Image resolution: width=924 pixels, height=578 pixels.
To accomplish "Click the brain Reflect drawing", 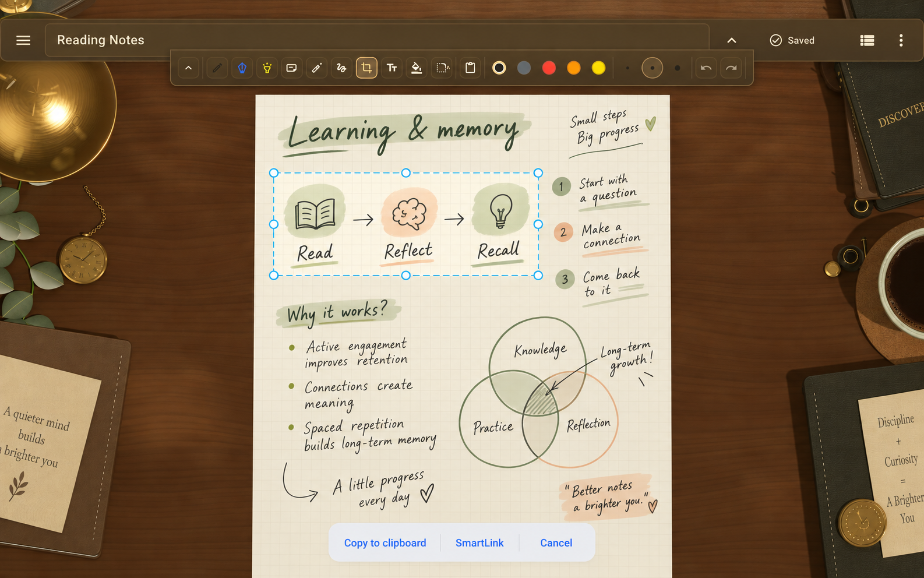I will [x=409, y=213].
